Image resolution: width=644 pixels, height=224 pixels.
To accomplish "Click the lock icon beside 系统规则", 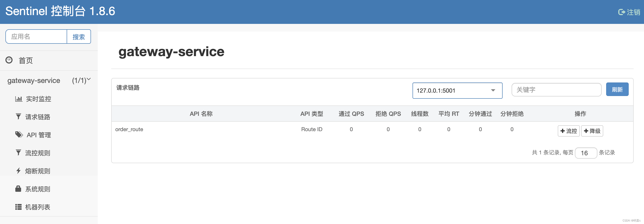I will [18, 188].
